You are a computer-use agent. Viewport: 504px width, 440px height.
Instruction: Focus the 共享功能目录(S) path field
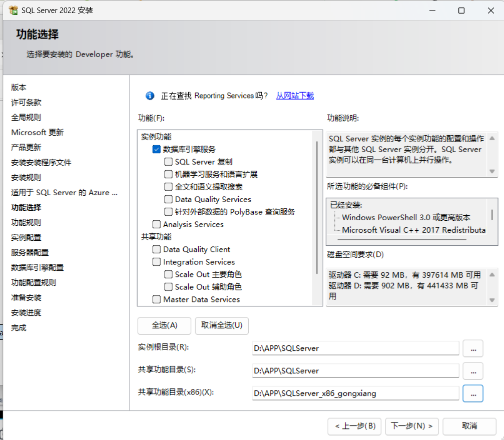click(355, 371)
